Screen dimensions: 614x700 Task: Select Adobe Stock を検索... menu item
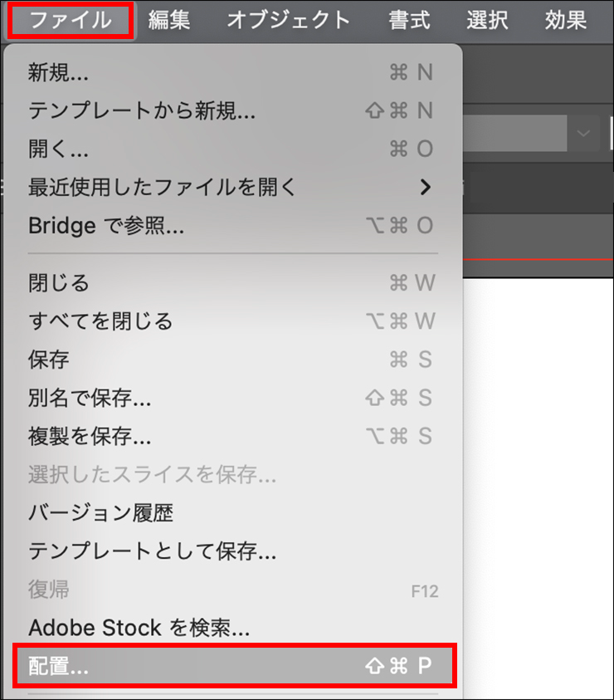click(x=139, y=627)
